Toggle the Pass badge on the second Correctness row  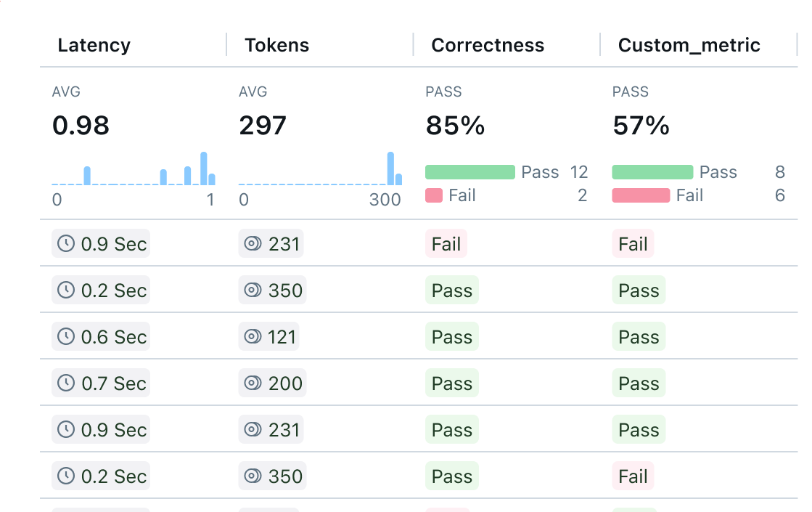click(451, 290)
